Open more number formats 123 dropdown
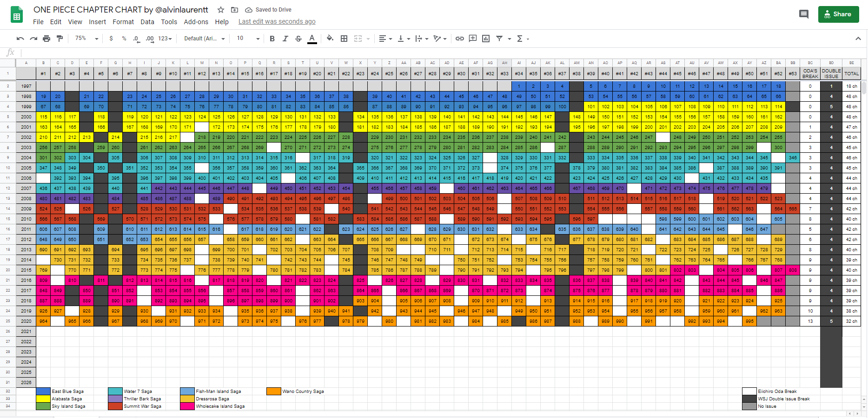The height and width of the screenshot is (418, 868). click(165, 39)
